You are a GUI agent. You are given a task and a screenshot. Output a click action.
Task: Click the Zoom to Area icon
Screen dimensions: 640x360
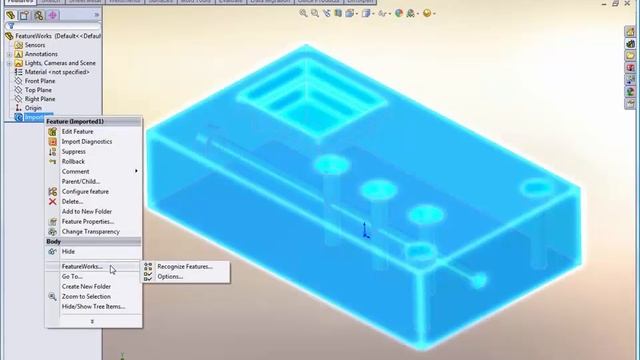pos(315,13)
